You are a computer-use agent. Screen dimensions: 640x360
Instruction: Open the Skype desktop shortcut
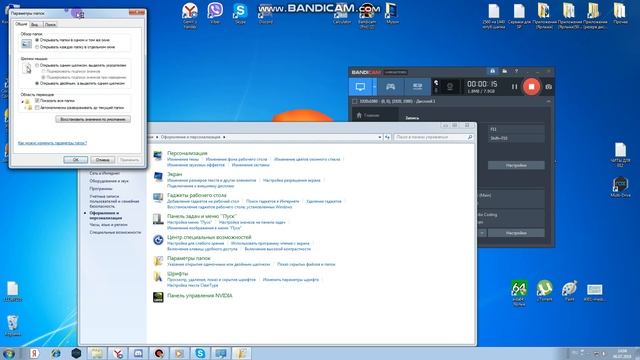(x=240, y=12)
